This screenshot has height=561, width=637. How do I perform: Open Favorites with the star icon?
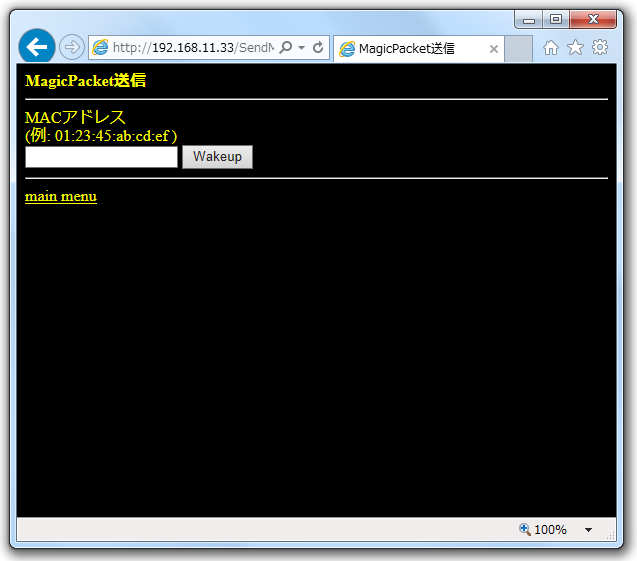click(575, 48)
